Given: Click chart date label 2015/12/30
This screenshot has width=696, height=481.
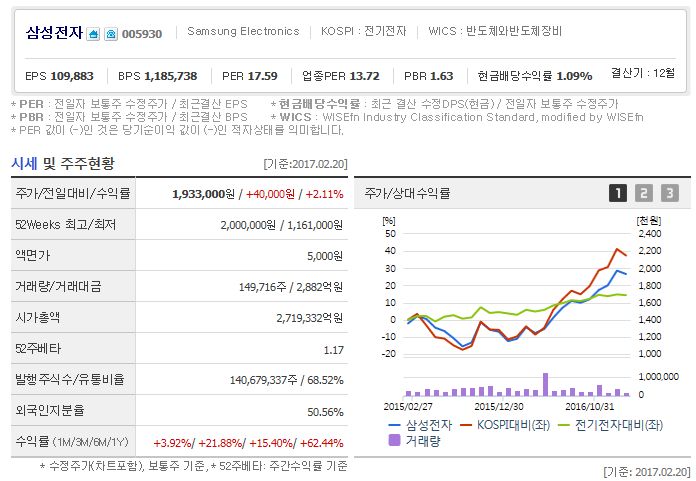Looking at the screenshot, I should 498,406.
